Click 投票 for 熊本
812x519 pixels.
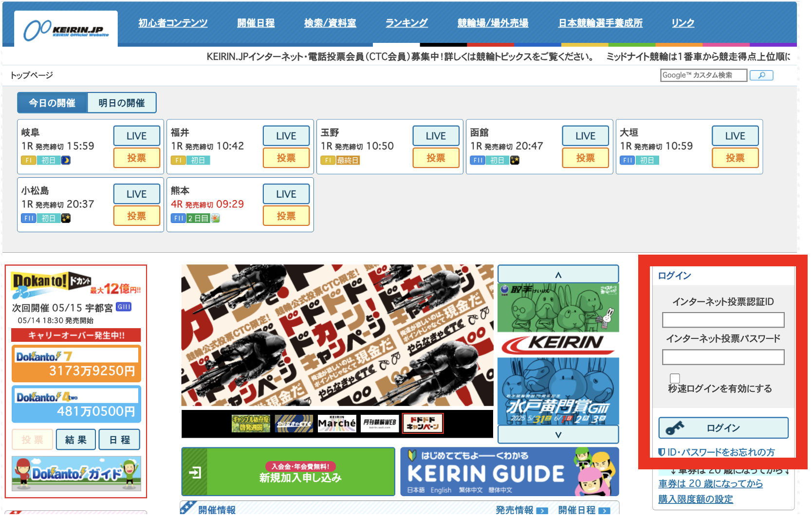286,216
